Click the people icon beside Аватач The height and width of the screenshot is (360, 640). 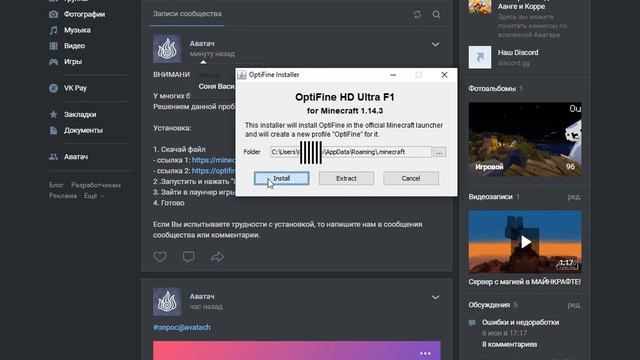tap(53, 157)
